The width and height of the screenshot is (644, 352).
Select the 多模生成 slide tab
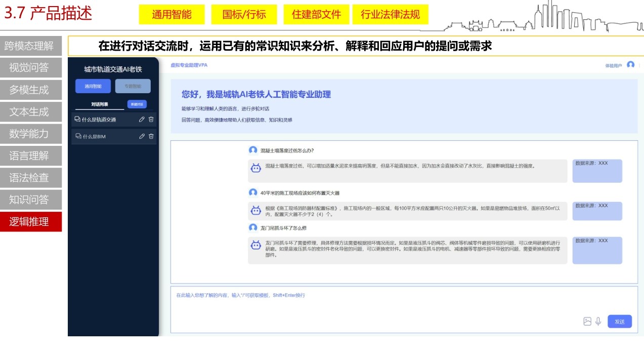(31, 90)
